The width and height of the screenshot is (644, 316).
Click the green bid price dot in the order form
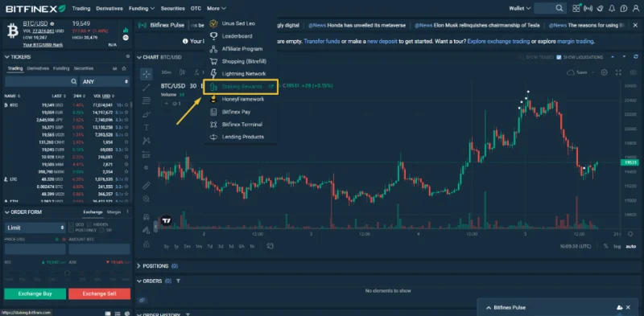[x=56, y=239]
